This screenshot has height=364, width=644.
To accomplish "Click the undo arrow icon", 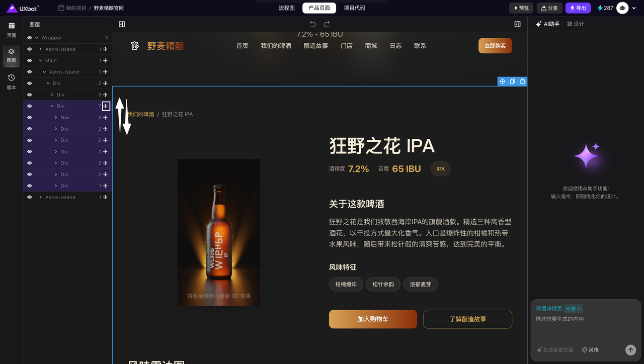I will tap(312, 24).
